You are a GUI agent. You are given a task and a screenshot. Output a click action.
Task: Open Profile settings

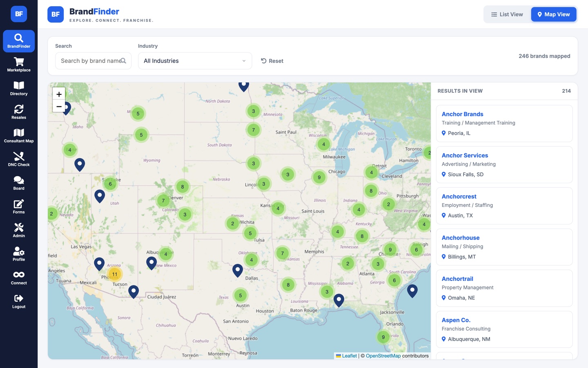coord(19,254)
